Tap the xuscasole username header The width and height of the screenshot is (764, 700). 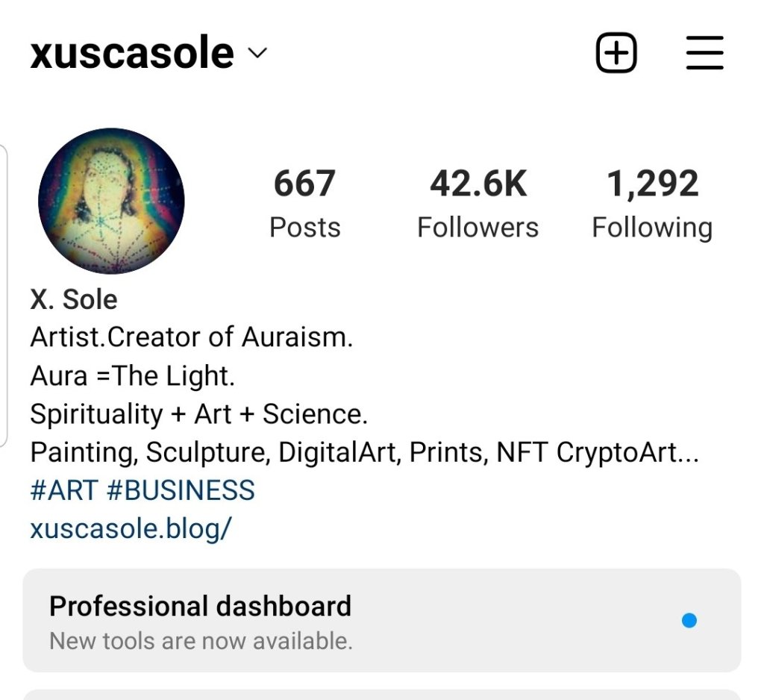132,54
